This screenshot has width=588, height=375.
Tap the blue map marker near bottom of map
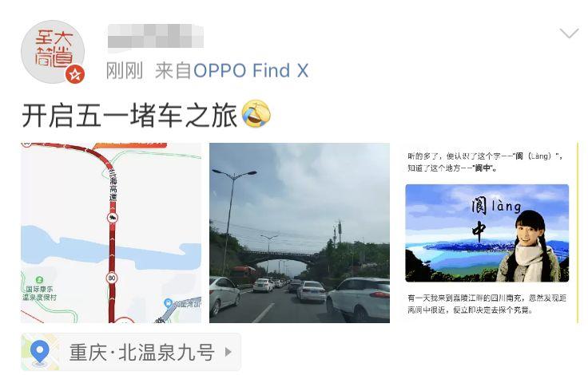pyautogui.click(x=169, y=302)
